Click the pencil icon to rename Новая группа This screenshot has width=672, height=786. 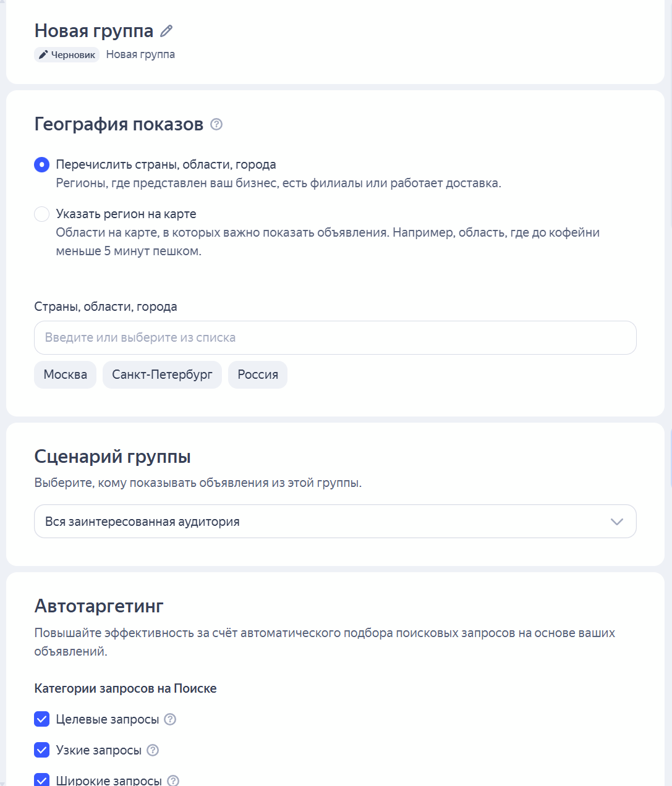165,31
